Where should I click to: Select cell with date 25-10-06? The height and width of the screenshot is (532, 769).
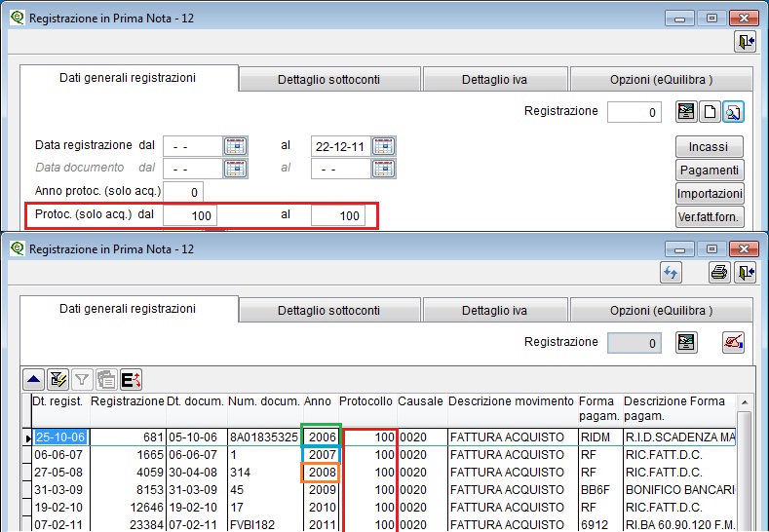pyautogui.click(x=60, y=437)
